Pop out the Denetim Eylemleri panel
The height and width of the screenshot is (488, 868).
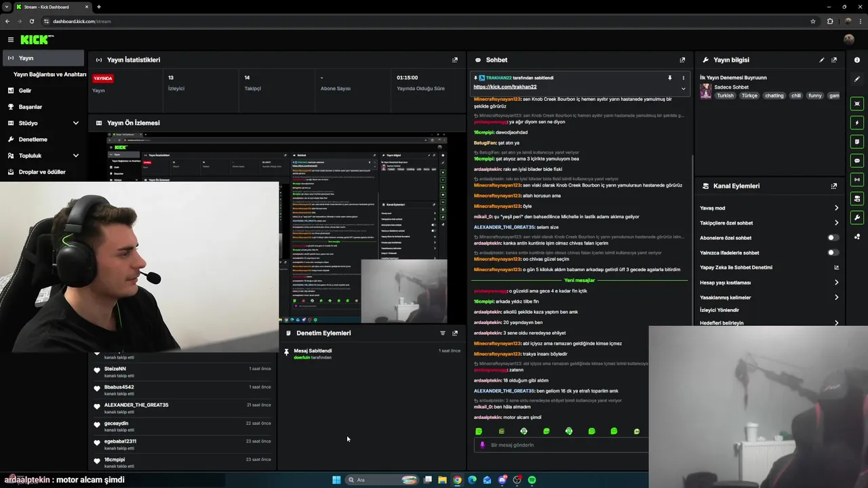[455, 333]
